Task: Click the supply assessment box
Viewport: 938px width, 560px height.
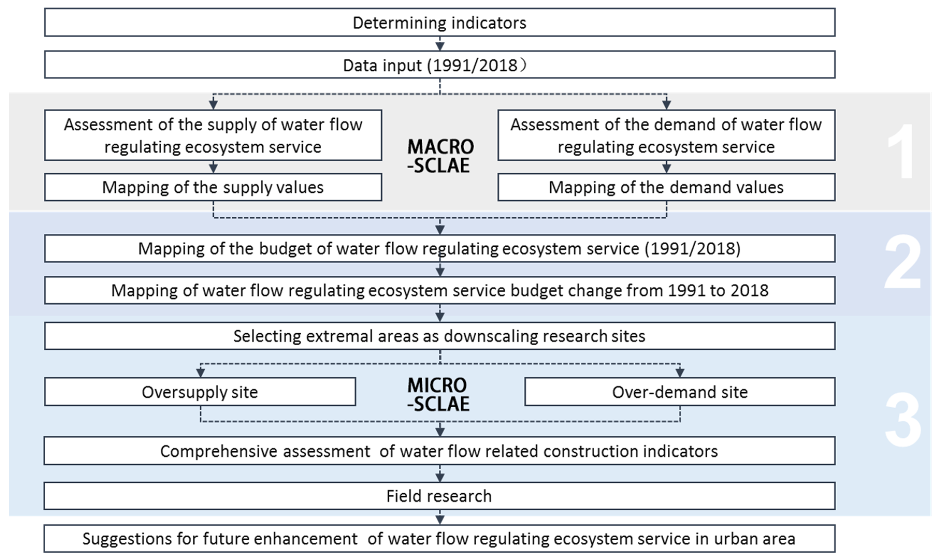Action: (x=213, y=135)
